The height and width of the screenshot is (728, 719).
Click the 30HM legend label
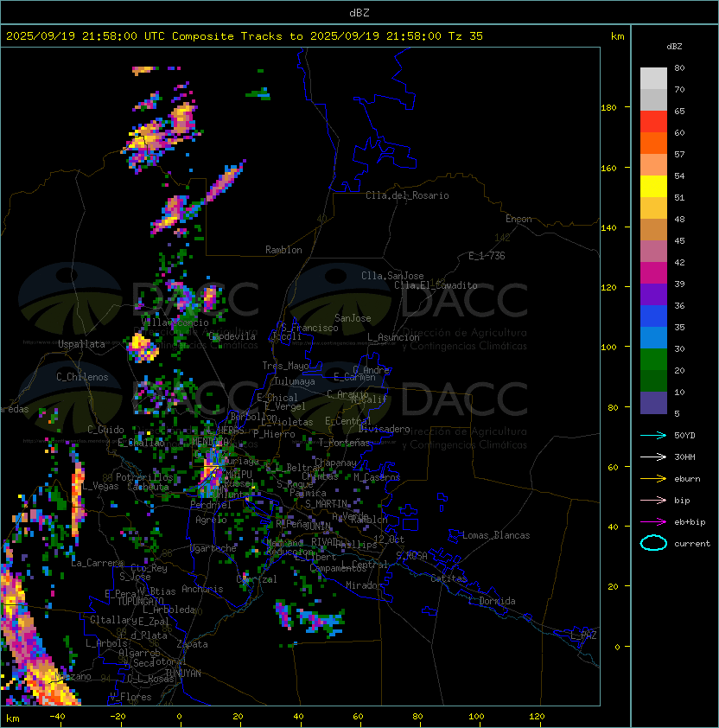(684, 457)
